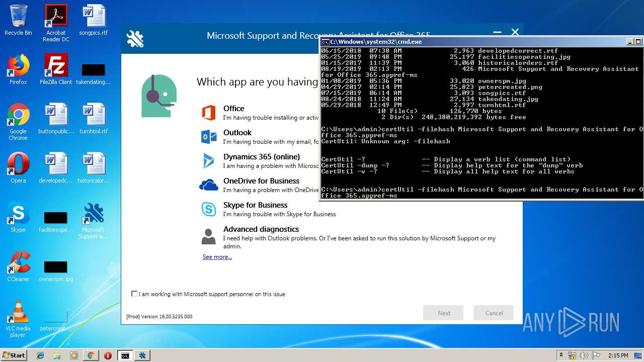Click the question heading in Support Assistant
The height and width of the screenshot is (362, 644).
tap(258, 81)
